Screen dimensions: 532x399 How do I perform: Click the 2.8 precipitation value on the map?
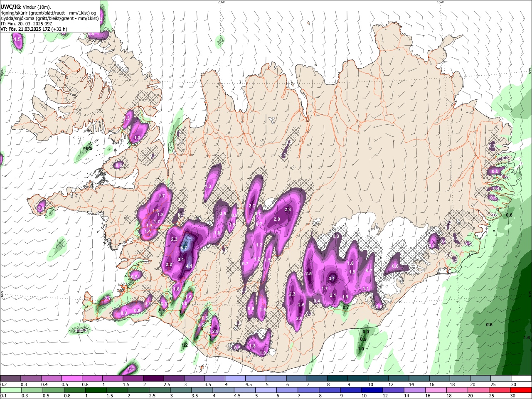(x=215, y=331)
